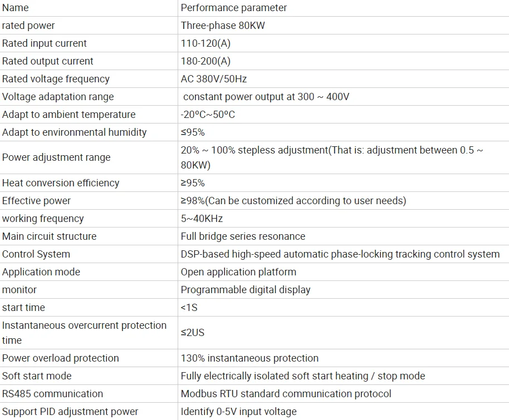Click the 'Power adjustment range' row label
509x420 pixels.
56,157
